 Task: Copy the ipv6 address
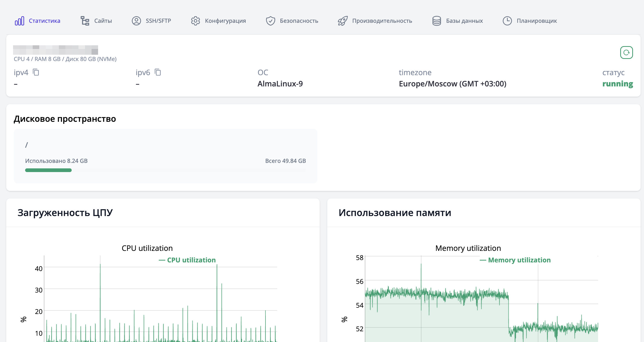click(158, 72)
